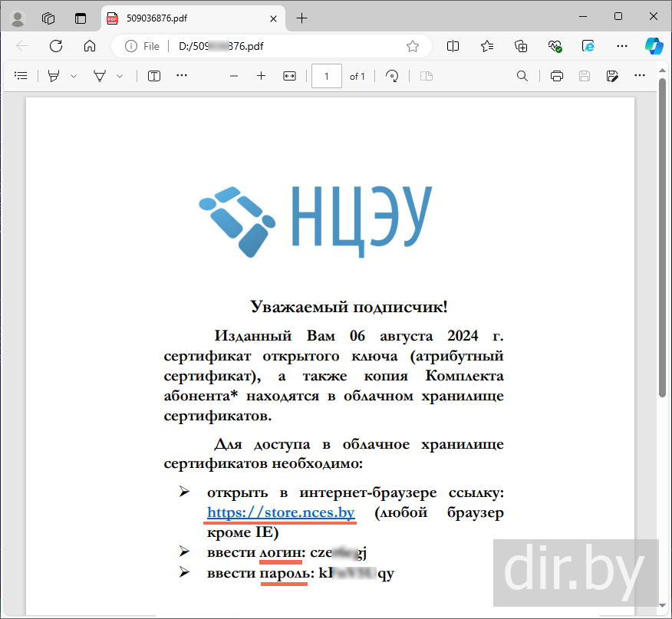Open the Favorites list
Screen dimensions: 672x619
pyautogui.click(x=487, y=46)
